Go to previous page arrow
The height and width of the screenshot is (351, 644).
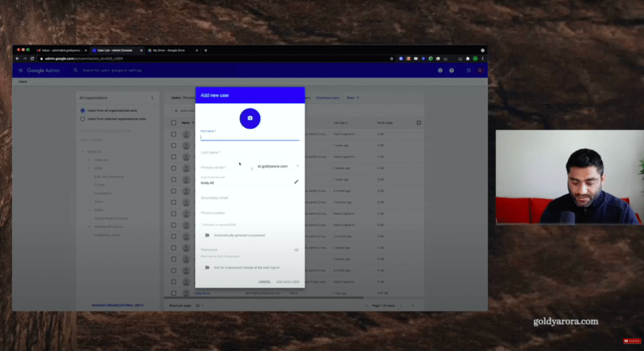401,305
